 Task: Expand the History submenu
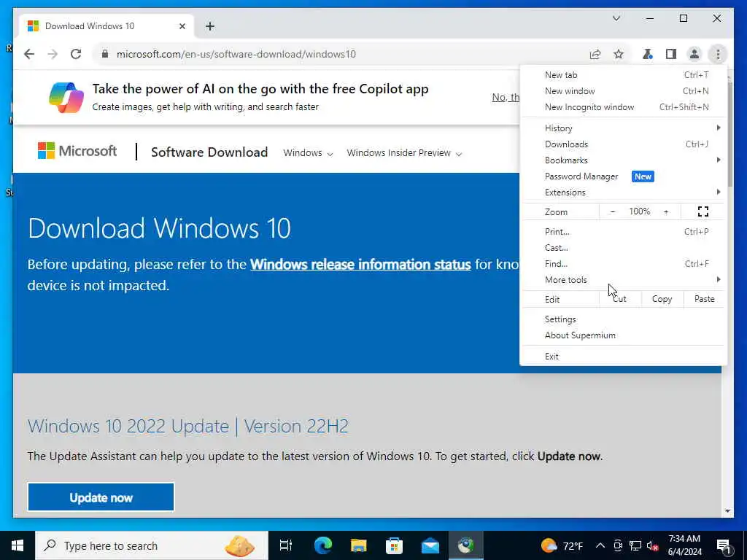coord(623,128)
